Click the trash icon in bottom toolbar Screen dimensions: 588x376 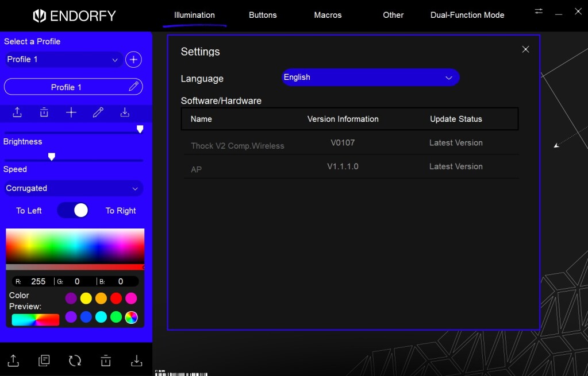point(106,361)
